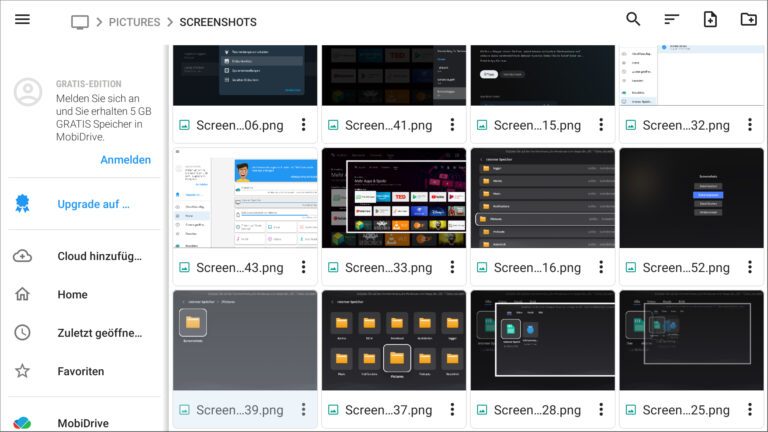Click the recent clock icon
768x432 pixels.
click(22, 333)
